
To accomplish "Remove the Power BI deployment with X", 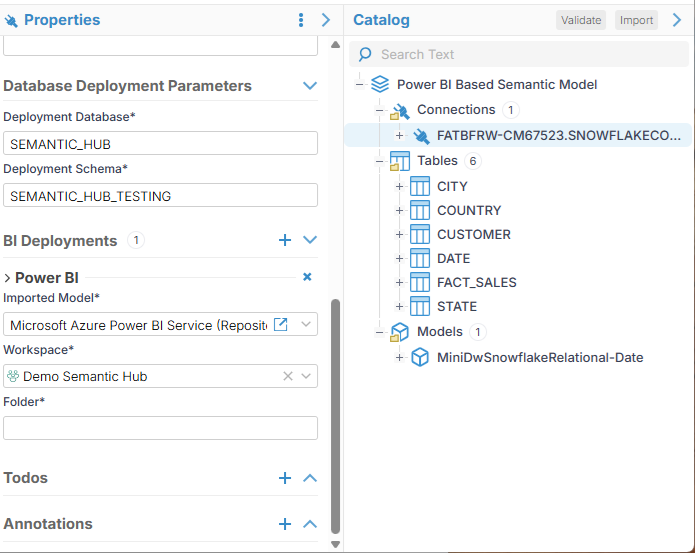I will pyautogui.click(x=307, y=277).
